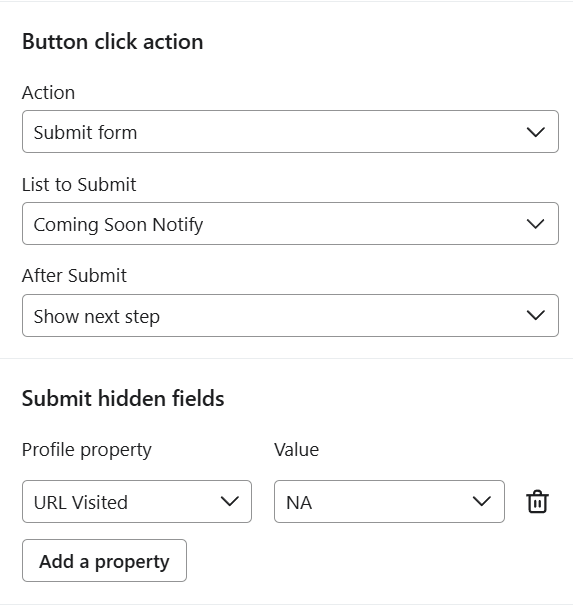Expand the List to Submit dropdown
This screenshot has height=615, width=573.
pos(290,224)
